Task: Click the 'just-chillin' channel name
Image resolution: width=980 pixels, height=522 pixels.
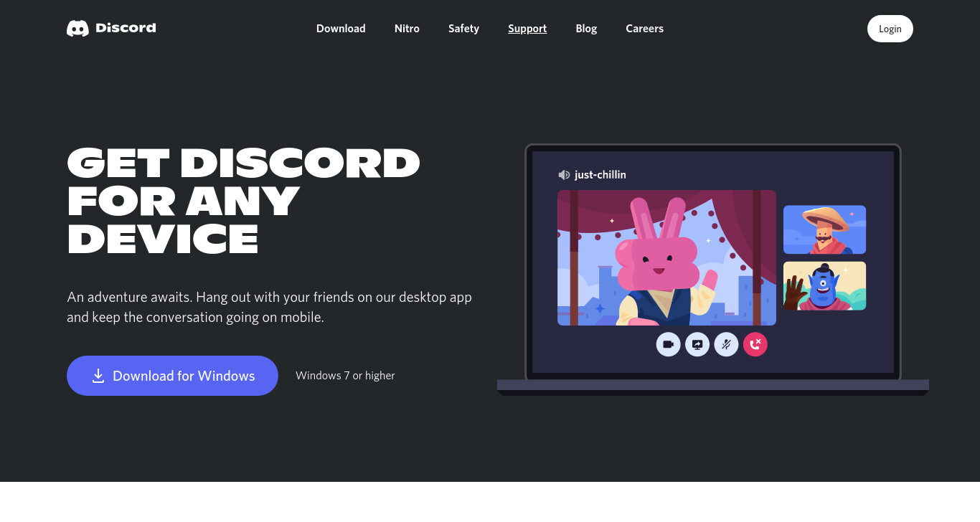Action: pyautogui.click(x=600, y=175)
